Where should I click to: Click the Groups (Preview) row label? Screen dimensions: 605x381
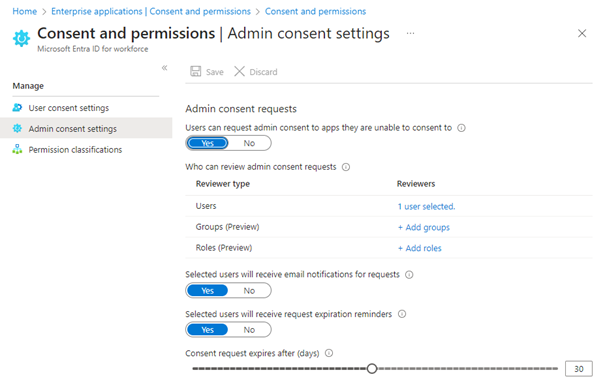pos(227,227)
